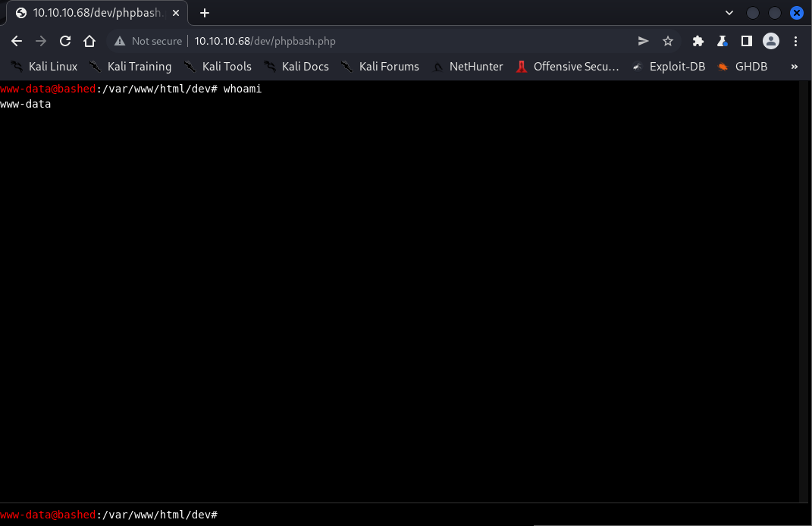This screenshot has width=812, height=526.
Task: Open the Chrome Labs flask icon
Action: coord(723,41)
